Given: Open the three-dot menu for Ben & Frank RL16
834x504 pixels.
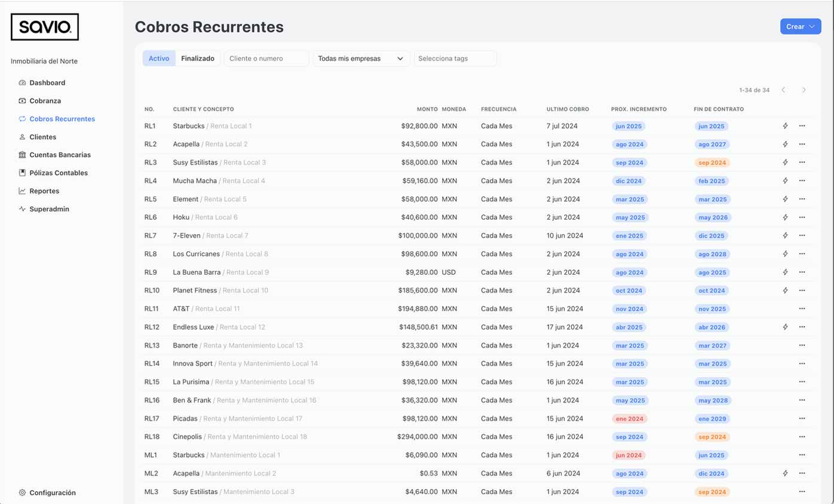Looking at the screenshot, I should (x=802, y=400).
